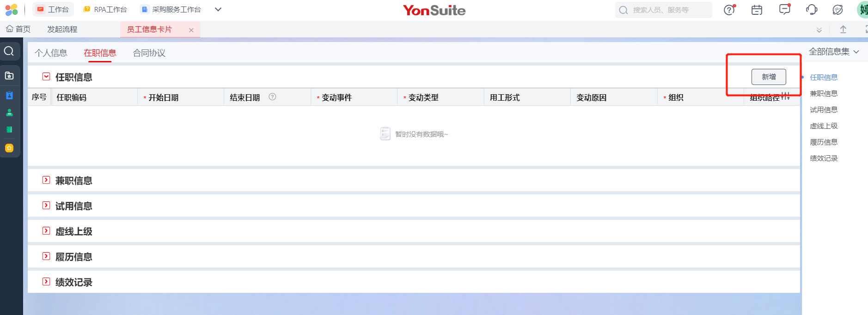Open the 全部信息集 dropdown
This screenshot has width=868, height=315.
click(834, 52)
